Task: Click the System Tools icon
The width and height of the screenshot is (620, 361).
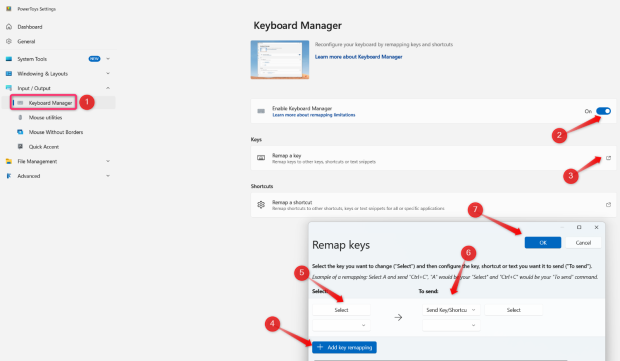Action: click(x=9, y=59)
